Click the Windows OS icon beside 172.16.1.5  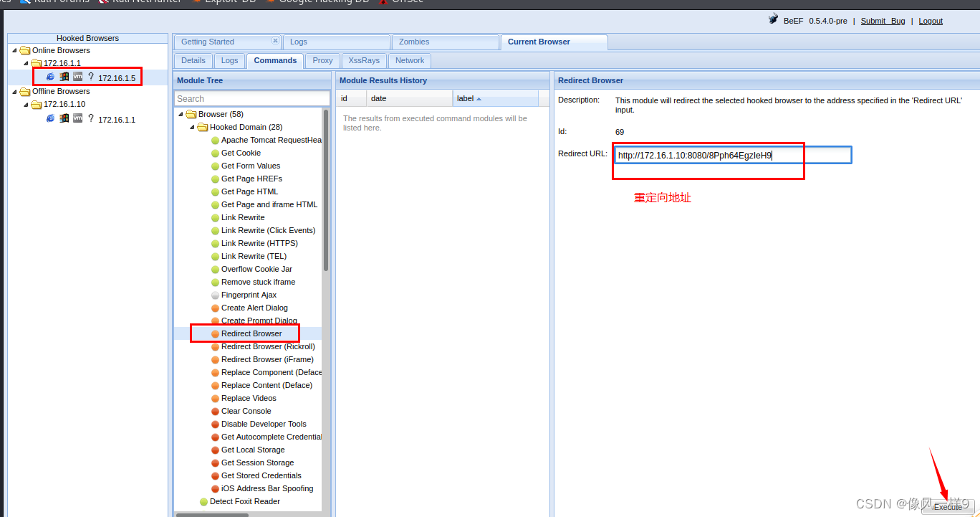tap(64, 77)
